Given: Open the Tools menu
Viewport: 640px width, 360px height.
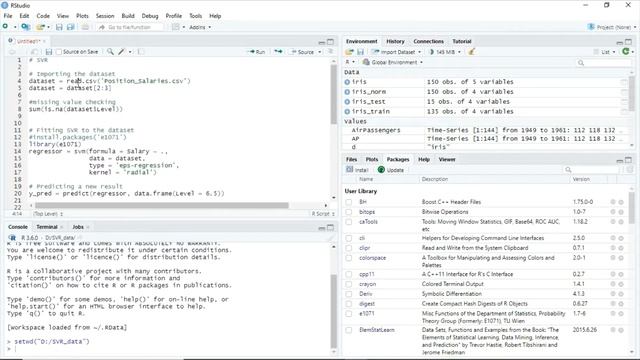Looking at the screenshot, I should (196, 16).
